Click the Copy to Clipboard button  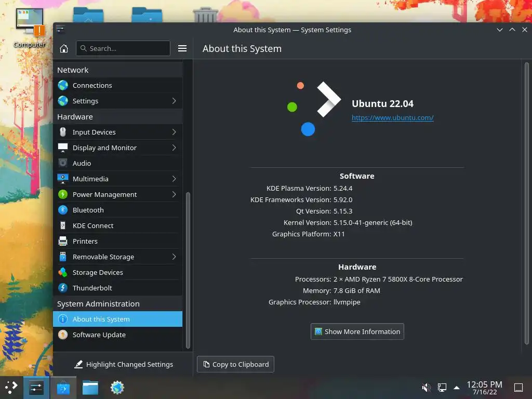point(235,364)
